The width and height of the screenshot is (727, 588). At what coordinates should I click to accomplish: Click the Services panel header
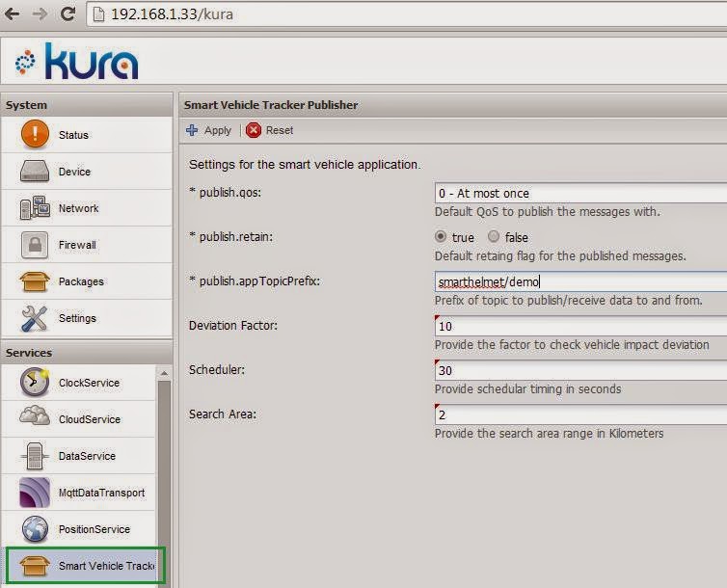[x=87, y=353]
